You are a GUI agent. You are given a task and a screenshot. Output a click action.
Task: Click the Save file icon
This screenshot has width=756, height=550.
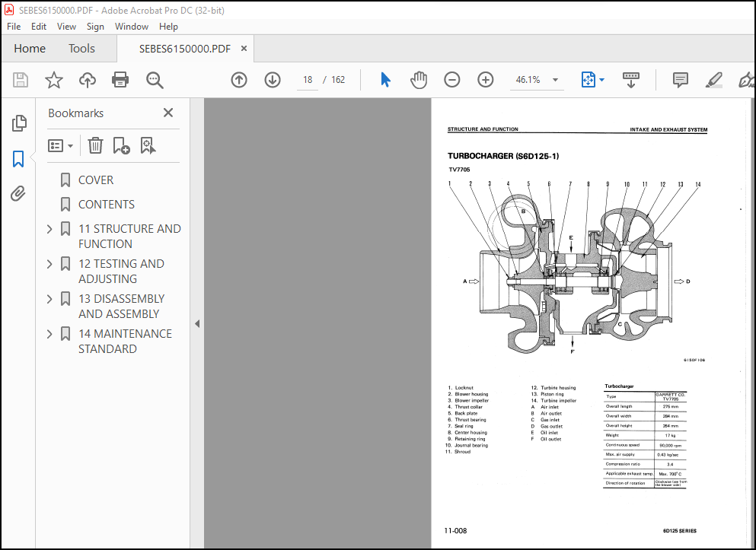(x=21, y=79)
